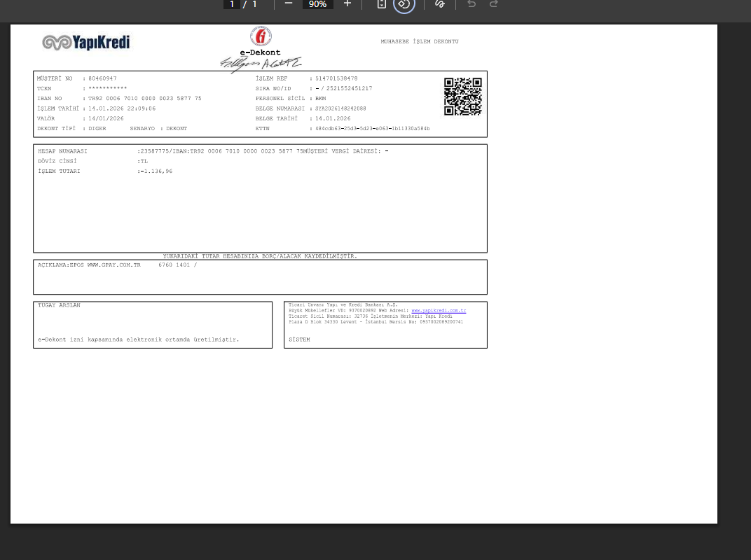Click the redo arrow in the toolbar
Viewport: 751px width, 560px height.
tap(494, 3)
